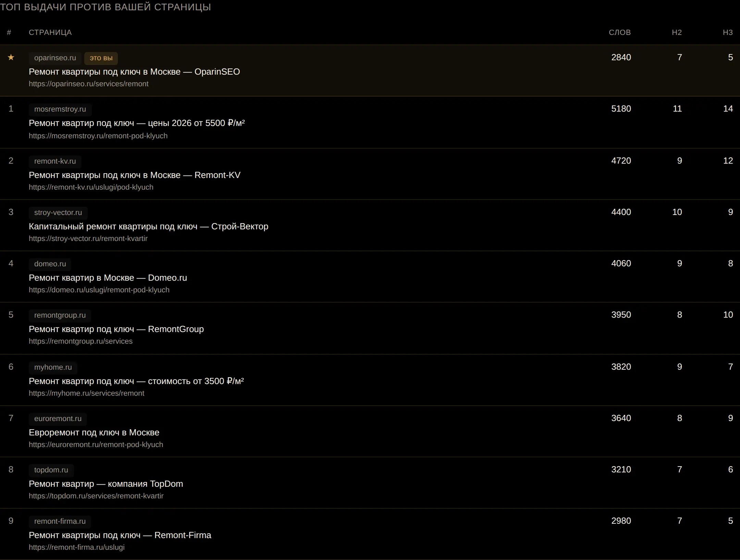Click the myhome.ru domain tag
The height and width of the screenshot is (560, 740).
coord(53,367)
